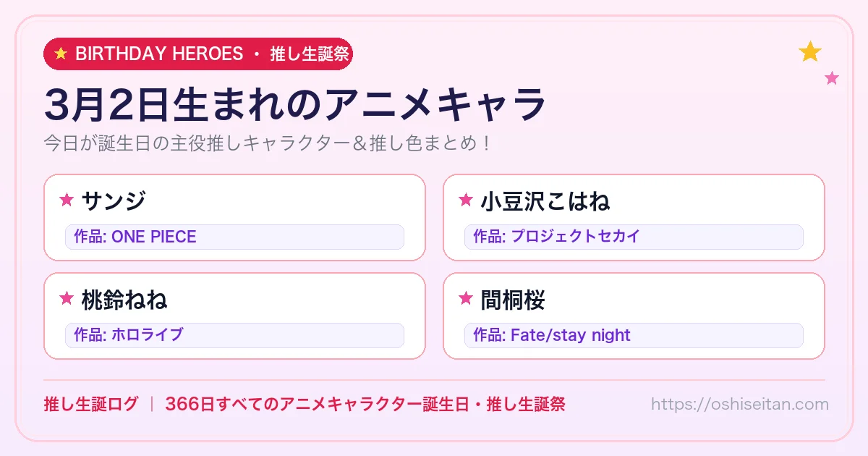Click the 作品: ホロライブ tag
Image resolution: width=868 pixels, height=456 pixels.
click(x=234, y=335)
